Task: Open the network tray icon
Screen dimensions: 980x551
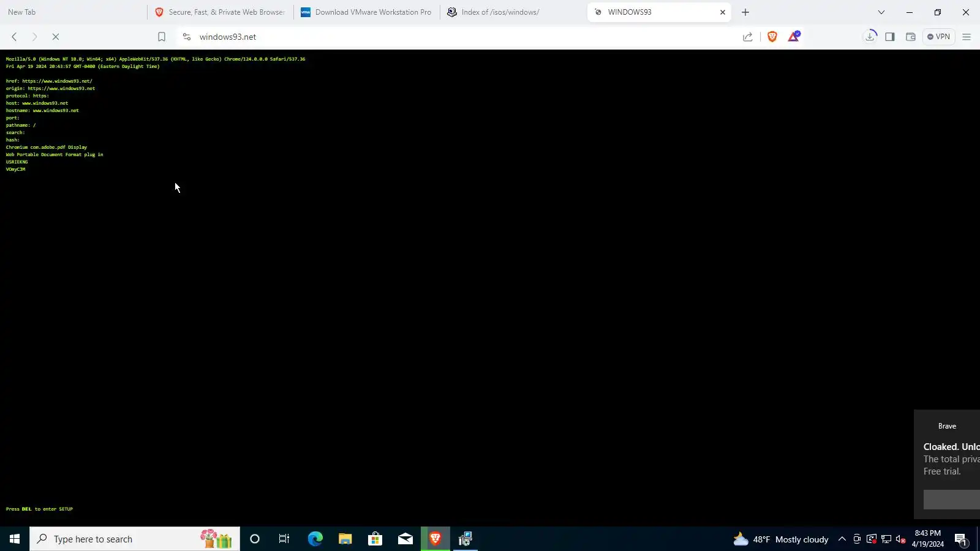Action: tap(886, 539)
